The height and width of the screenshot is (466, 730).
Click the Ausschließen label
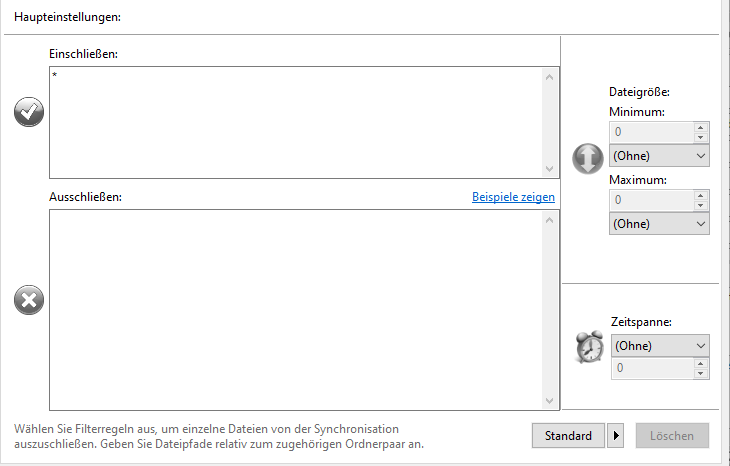(x=85, y=197)
